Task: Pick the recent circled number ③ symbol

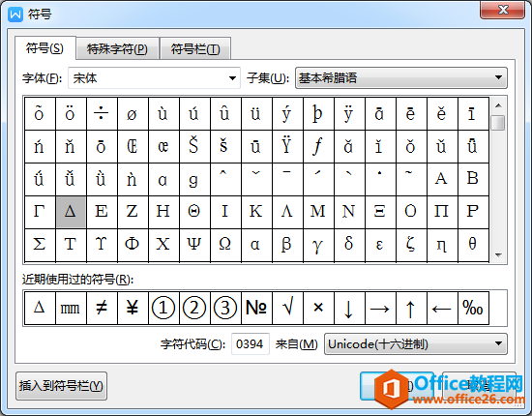Action: click(225, 308)
